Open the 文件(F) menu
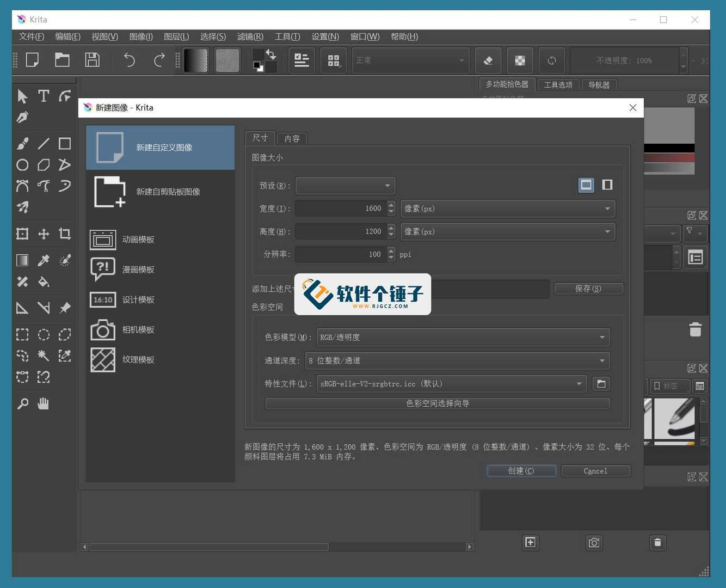Screen dimensions: 726x588 tap(32, 36)
